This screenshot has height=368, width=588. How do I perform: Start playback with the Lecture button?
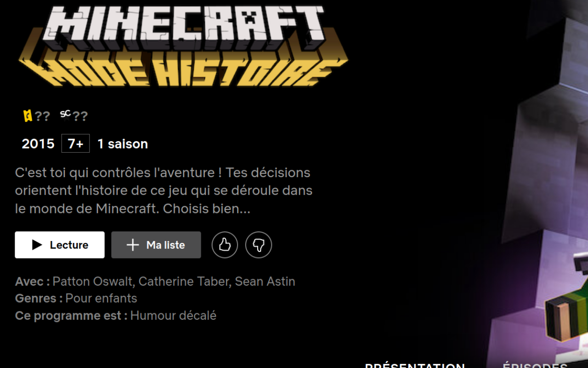[60, 245]
